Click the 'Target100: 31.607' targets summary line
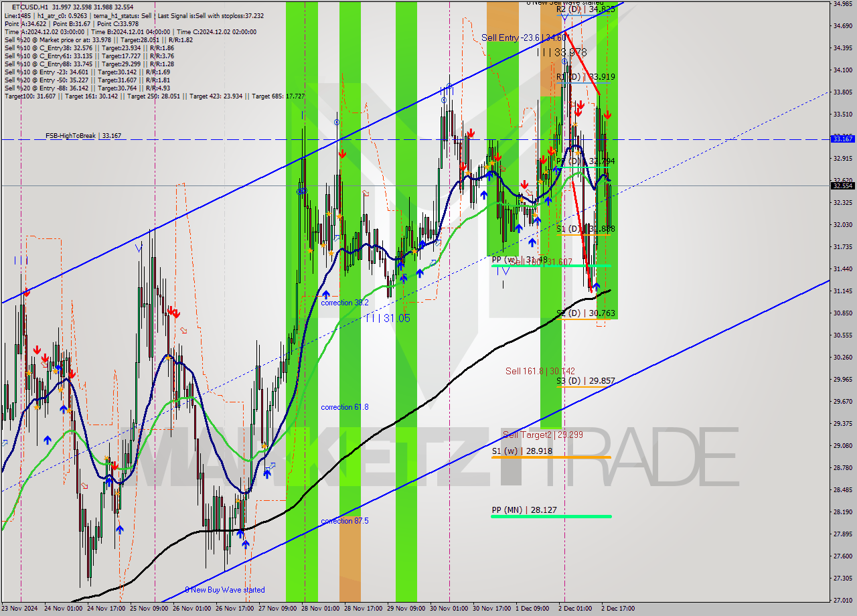The image size is (857, 616). (155, 96)
